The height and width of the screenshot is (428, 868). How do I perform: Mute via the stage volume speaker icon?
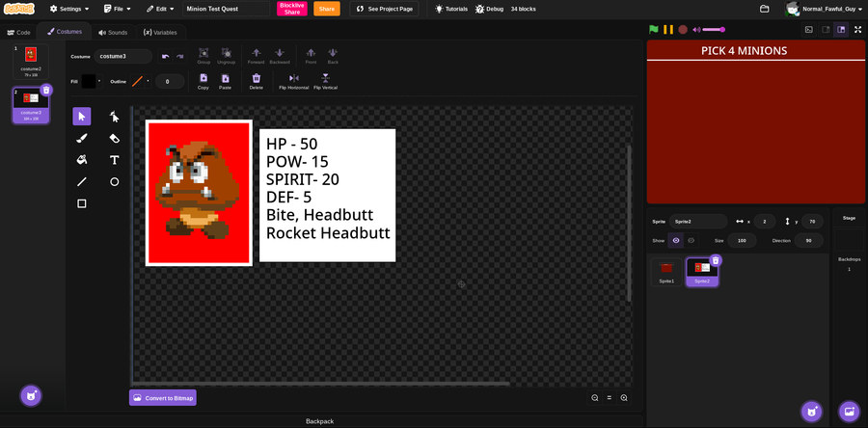click(696, 29)
